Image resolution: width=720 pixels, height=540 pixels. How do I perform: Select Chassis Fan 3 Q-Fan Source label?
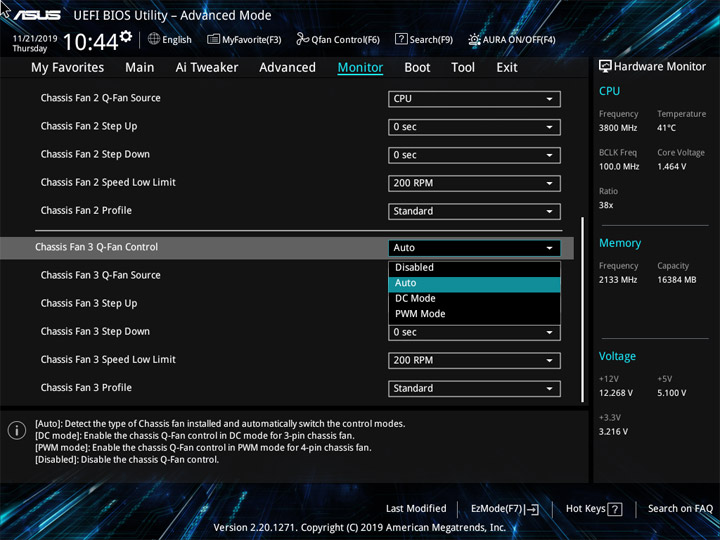coord(101,275)
